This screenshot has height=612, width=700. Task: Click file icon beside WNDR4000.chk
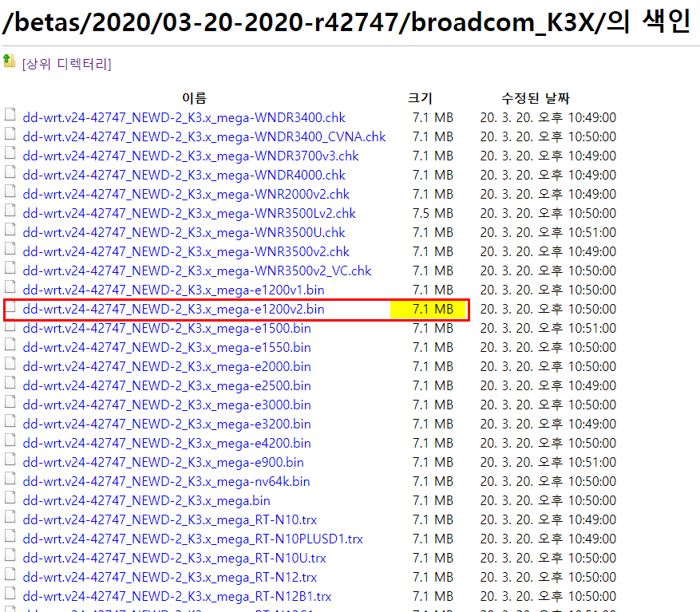pyautogui.click(x=10, y=173)
